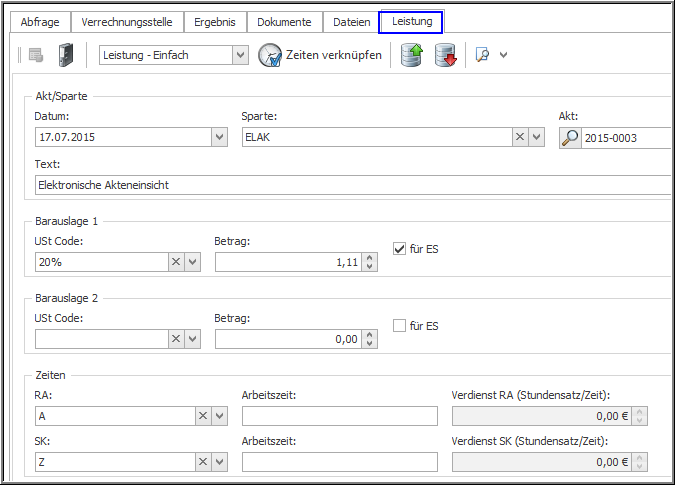The height and width of the screenshot is (485, 675).
Task: Click database download red arrow icon
Action: tap(445, 55)
